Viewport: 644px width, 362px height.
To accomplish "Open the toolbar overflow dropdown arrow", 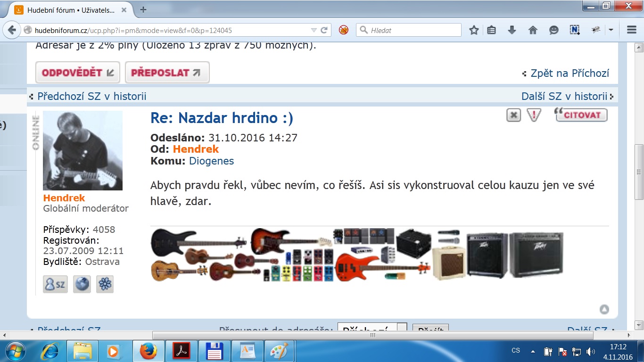I will 611,30.
